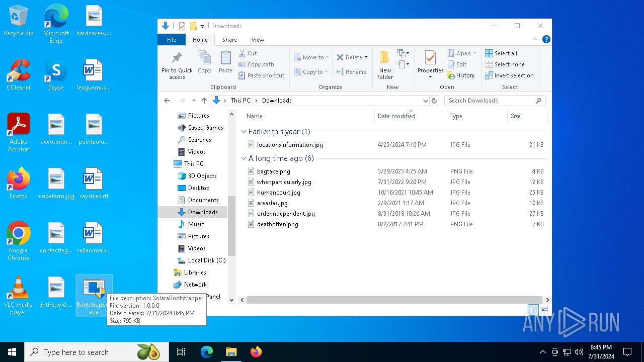Screen dimensions: 644x362
Task: Select the Bootstrapper.exe desktop icon
Action: click(x=94, y=296)
